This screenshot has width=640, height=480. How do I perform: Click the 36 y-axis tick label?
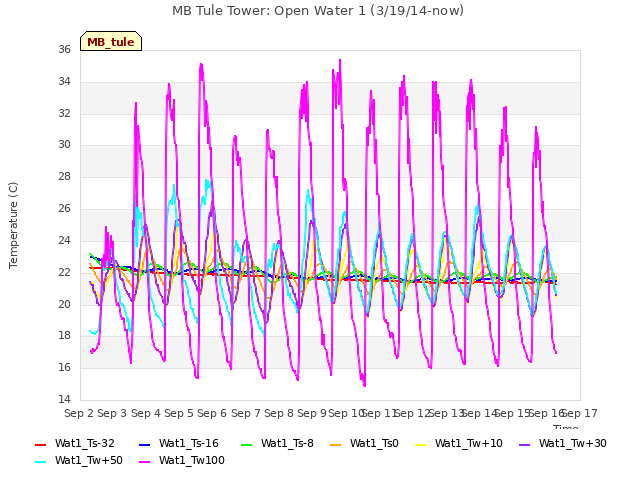coord(64,49)
